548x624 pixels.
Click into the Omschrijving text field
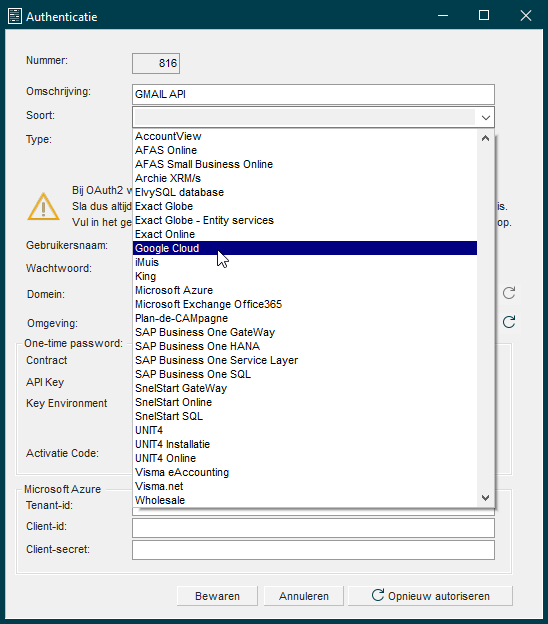point(314,94)
